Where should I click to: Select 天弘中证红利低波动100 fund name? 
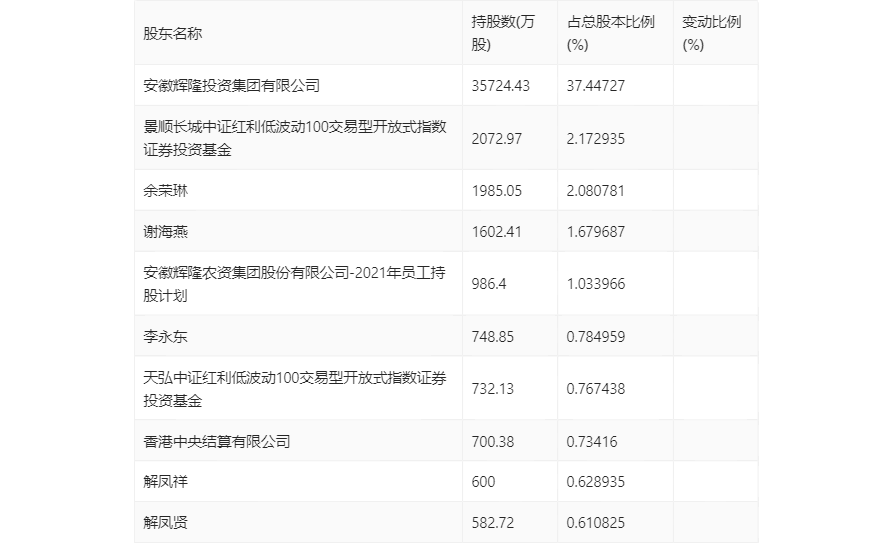pyautogui.click(x=295, y=389)
